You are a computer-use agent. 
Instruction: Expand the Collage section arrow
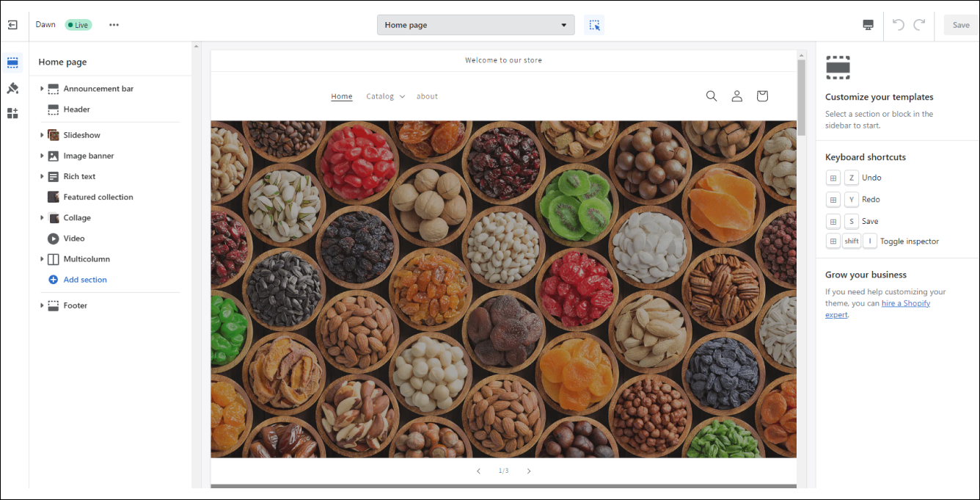[42, 217]
